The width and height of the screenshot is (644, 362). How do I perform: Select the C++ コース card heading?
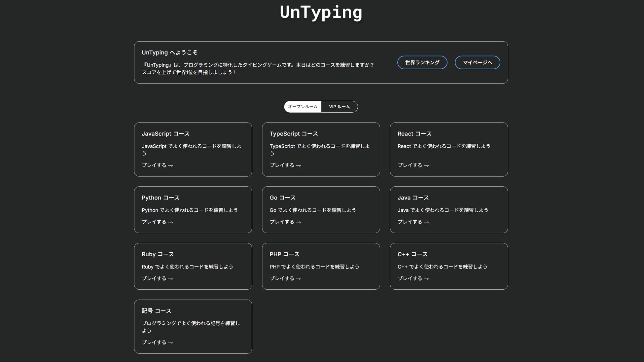coord(412,254)
